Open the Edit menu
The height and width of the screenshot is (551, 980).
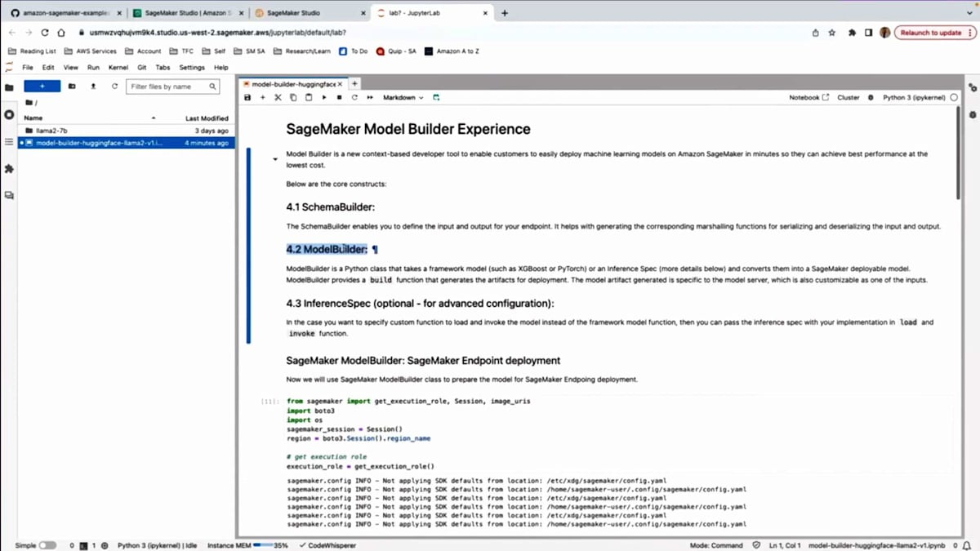coord(48,68)
